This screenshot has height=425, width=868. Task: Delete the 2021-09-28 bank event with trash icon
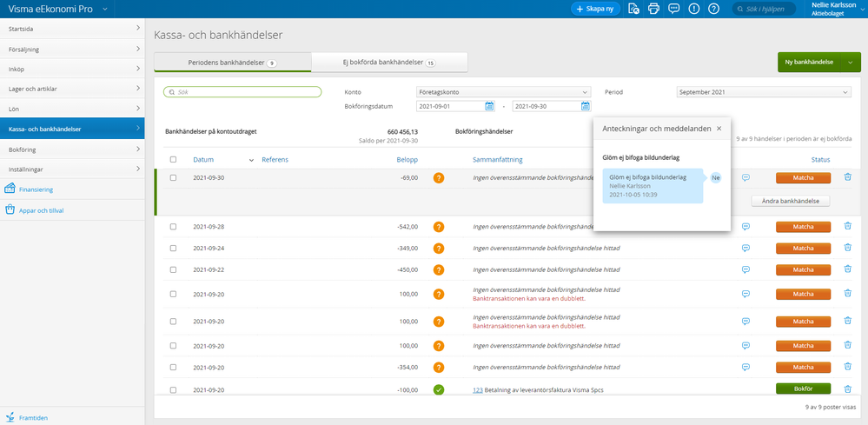(848, 227)
